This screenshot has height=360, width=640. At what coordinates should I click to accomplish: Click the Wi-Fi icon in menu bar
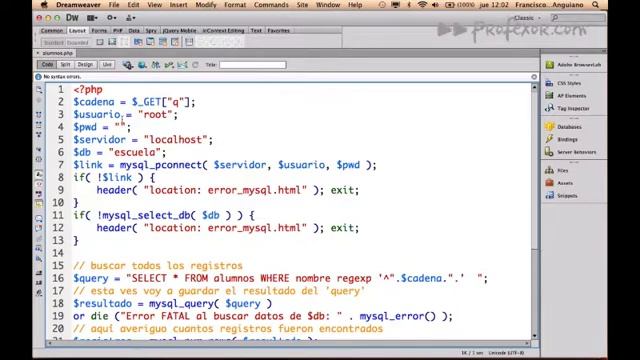point(422,5)
